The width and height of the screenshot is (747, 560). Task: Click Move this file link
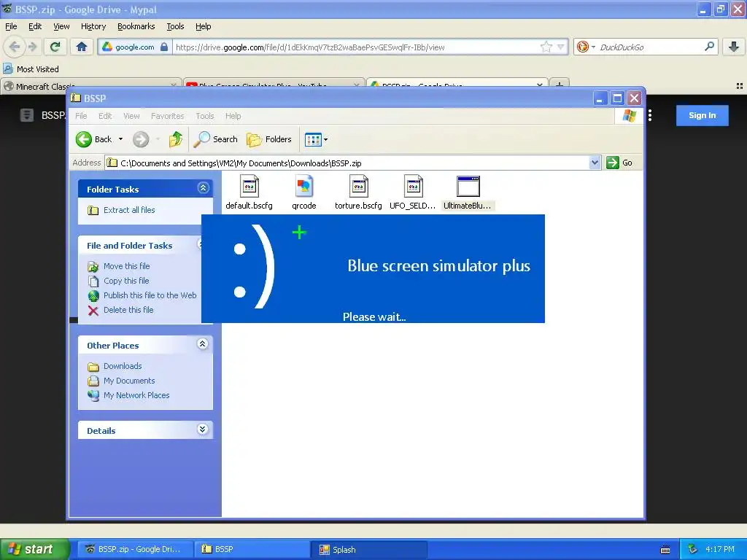point(127,266)
